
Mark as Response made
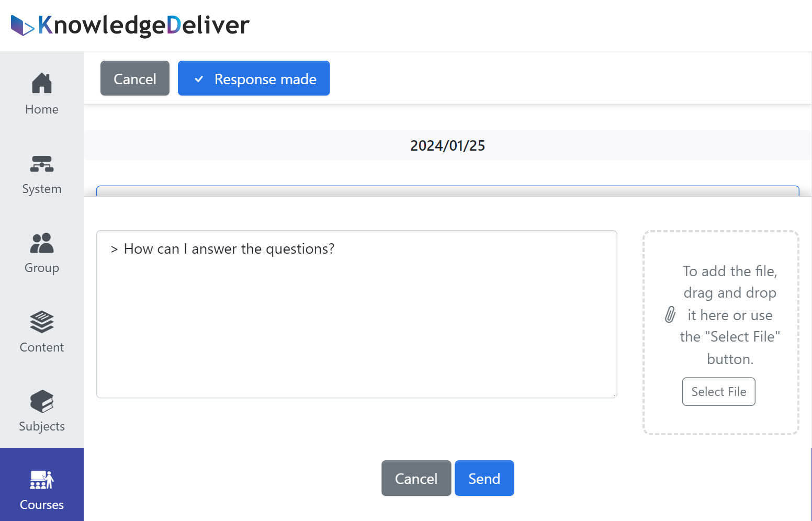pyautogui.click(x=254, y=78)
